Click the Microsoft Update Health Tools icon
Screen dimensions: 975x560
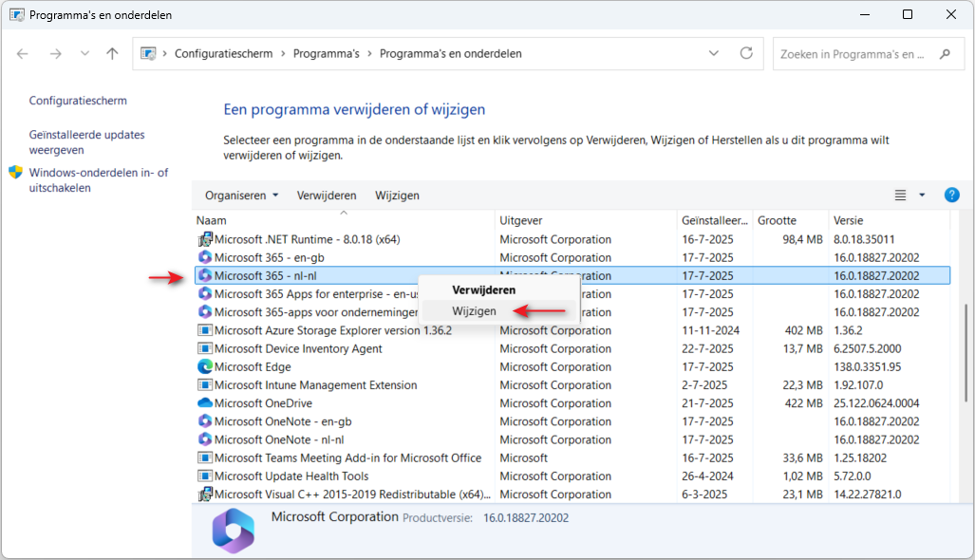tap(204, 476)
